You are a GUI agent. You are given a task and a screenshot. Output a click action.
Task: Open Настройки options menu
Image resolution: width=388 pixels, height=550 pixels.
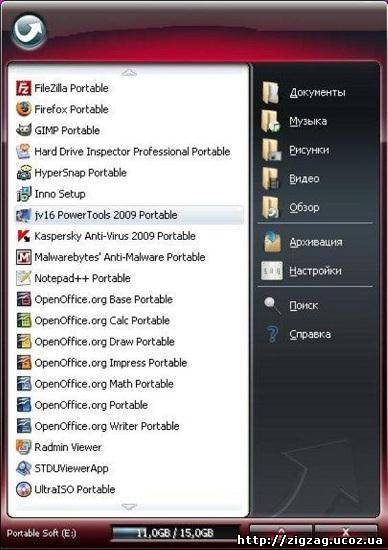pyautogui.click(x=315, y=271)
